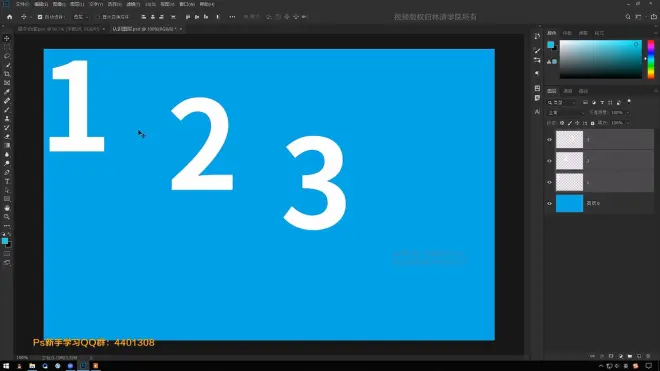Image resolution: width=660 pixels, height=371 pixels.
Task: Toggle the Auto-Select checkbox
Action: pos(40,17)
